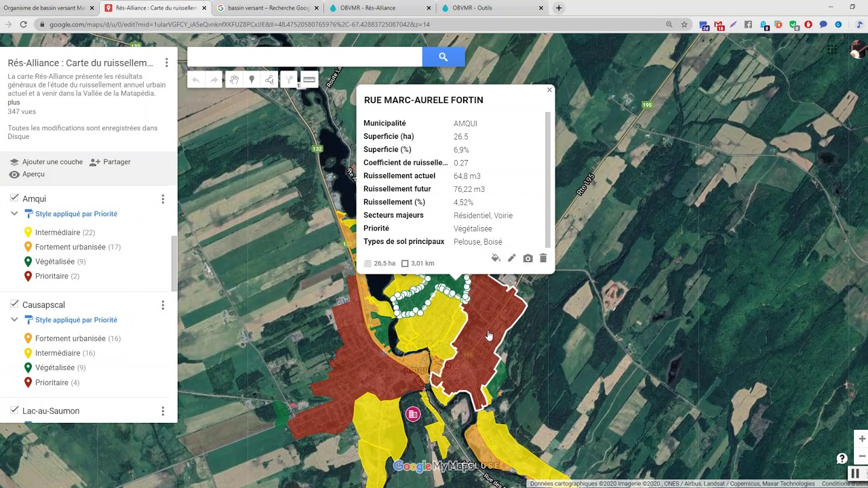Zoom in on the map
This screenshot has height=488, width=868.
point(862,439)
